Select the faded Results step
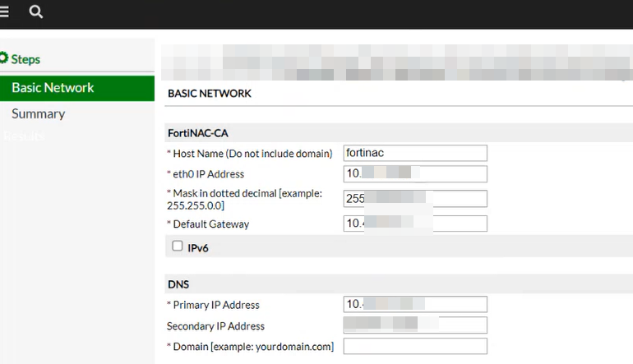Viewport: 633px width, 364px height. (x=23, y=136)
